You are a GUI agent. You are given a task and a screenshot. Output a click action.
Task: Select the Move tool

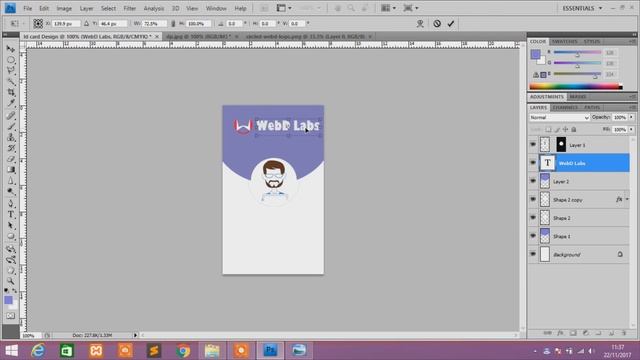click(x=11, y=49)
